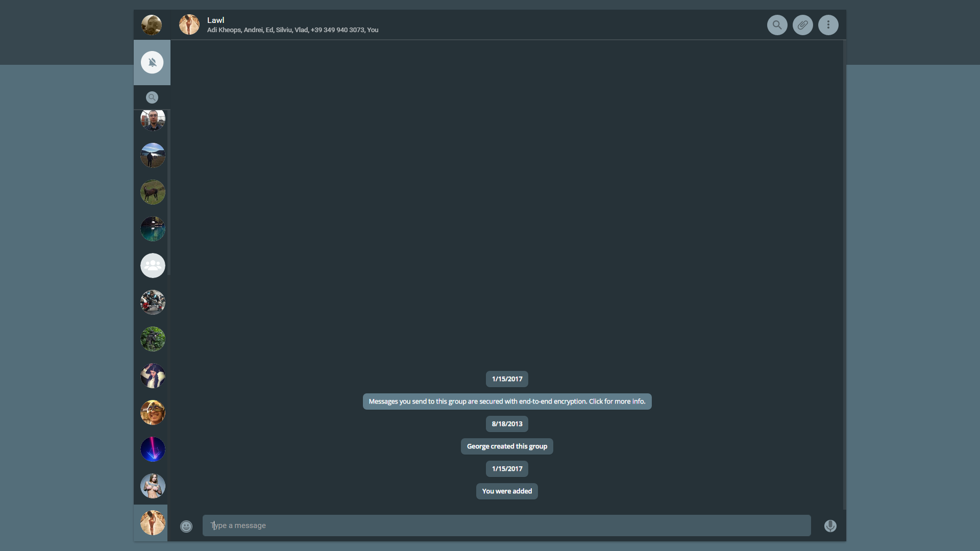The height and width of the screenshot is (551, 980).
Task: Open the horse avatar contact in sidebar
Action: [x=152, y=192]
